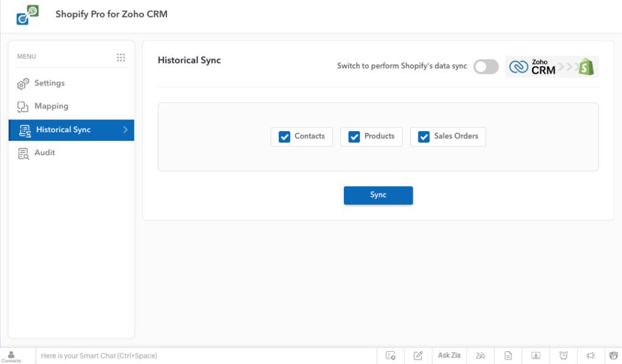Image resolution: width=622 pixels, height=364 pixels.
Task: Click the stacked window icon at bottom right
Action: pyautogui.click(x=613, y=356)
